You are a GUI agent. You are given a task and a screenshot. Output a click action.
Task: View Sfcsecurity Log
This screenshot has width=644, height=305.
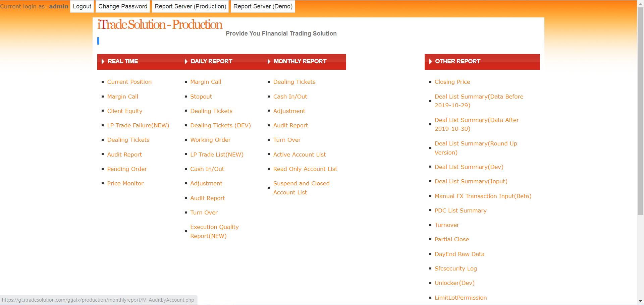(x=455, y=268)
